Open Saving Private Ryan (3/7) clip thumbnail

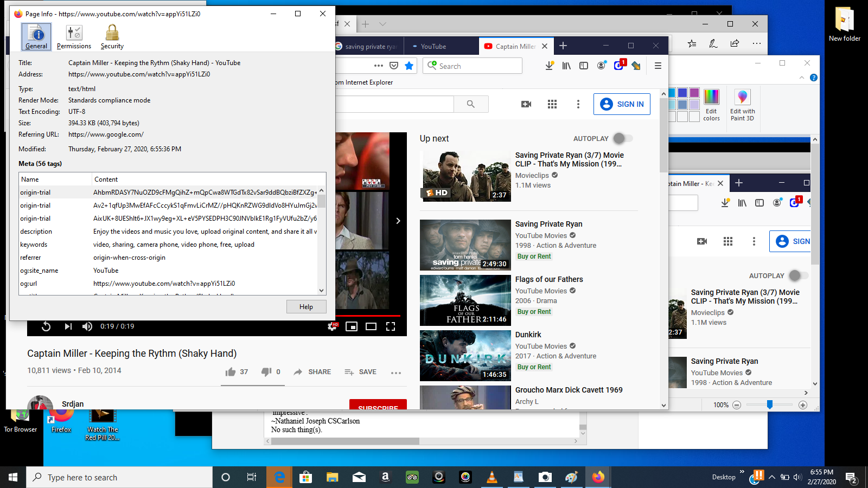tap(466, 176)
